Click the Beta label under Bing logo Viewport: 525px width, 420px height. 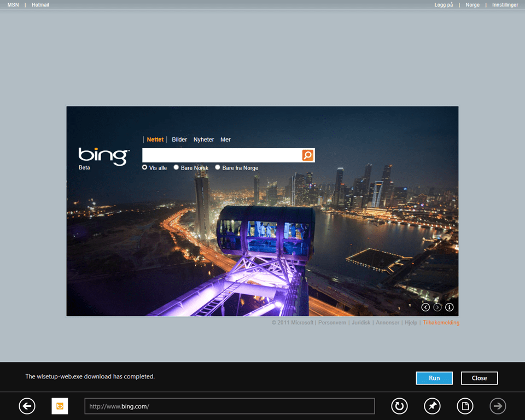(x=84, y=167)
